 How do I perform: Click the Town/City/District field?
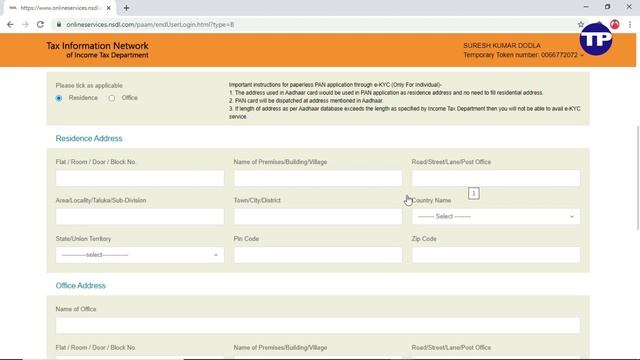point(318,216)
